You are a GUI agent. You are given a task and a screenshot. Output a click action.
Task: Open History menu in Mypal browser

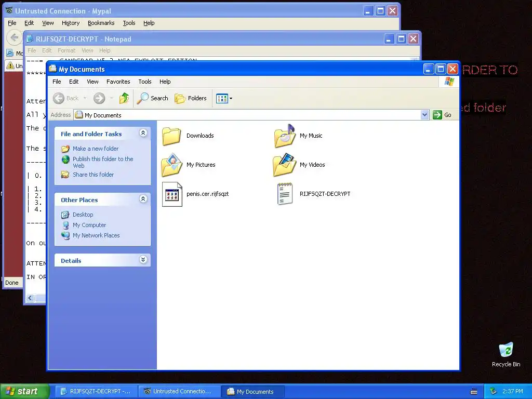pos(71,23)
